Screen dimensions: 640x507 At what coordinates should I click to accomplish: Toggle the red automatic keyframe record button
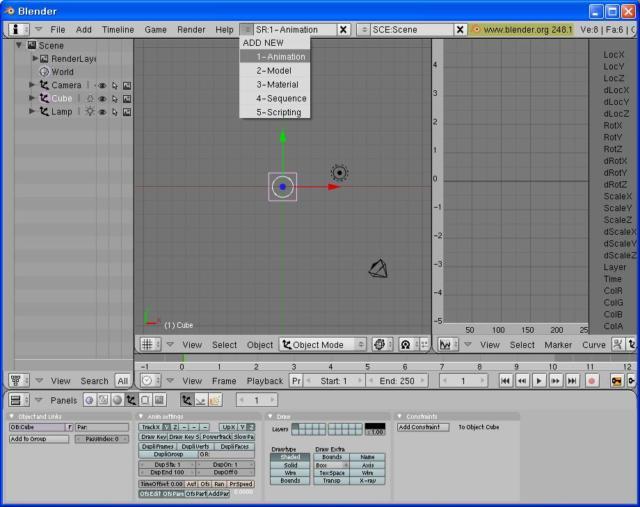tap(591, 381)
